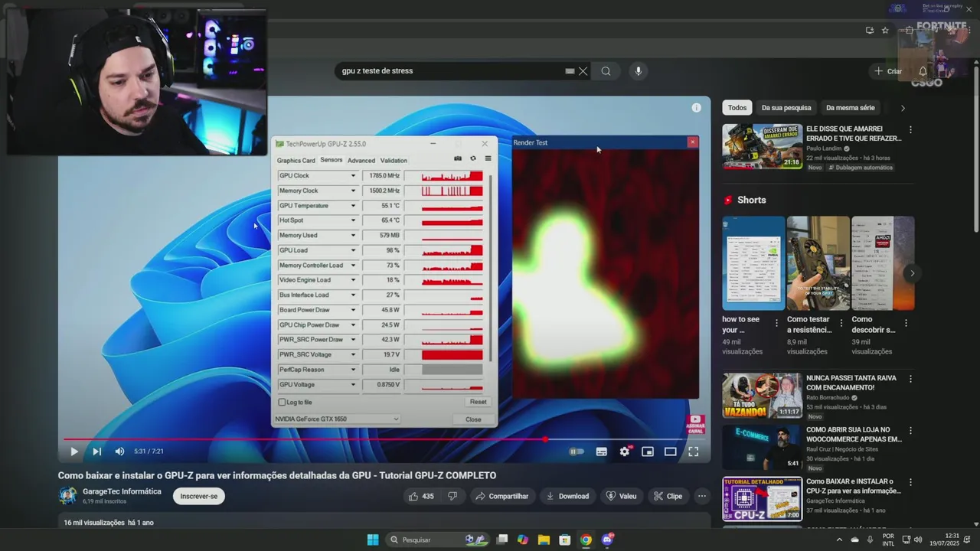Expand the Hot Spot sensor dropdown
Screen dimensions: 980x551
click(353, 220)
